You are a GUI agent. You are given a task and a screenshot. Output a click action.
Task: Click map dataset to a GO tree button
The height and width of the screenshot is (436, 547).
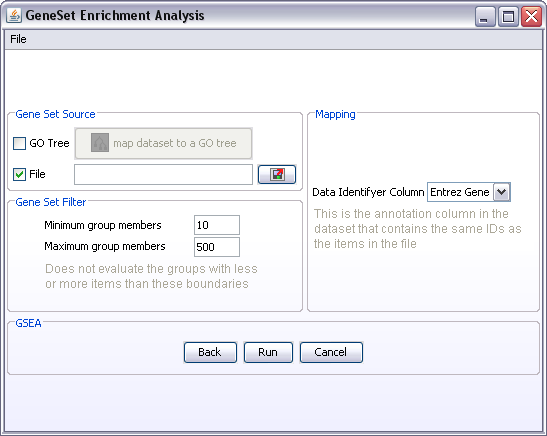(x=163, y=143)
